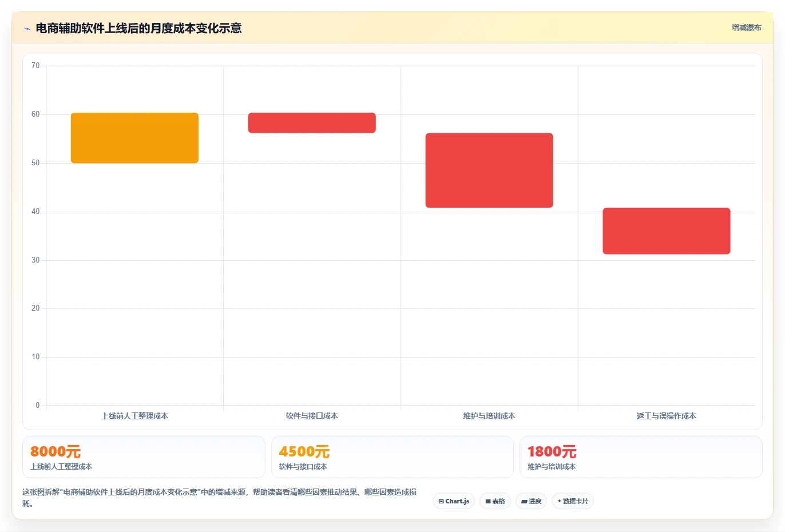Click the 表格 tag chip
The height and width of the screenshot is (532, 785).
[x=495, y=501]
